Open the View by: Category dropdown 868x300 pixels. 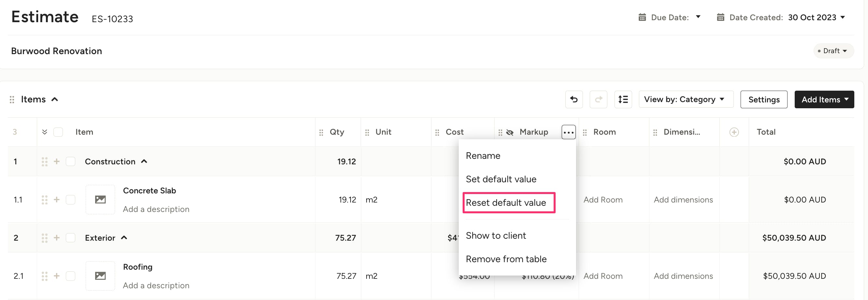pyautogui.click(x=685, y=99)
